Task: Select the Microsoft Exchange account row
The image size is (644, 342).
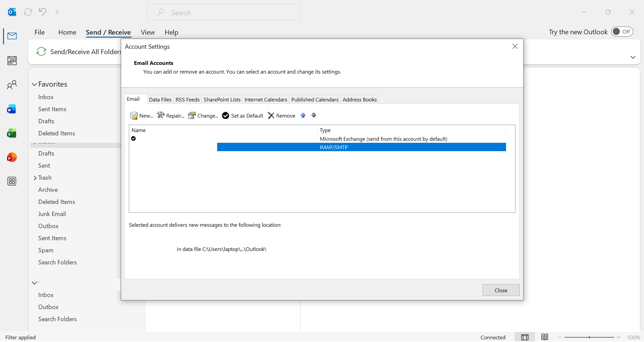Action: point(318,139)
